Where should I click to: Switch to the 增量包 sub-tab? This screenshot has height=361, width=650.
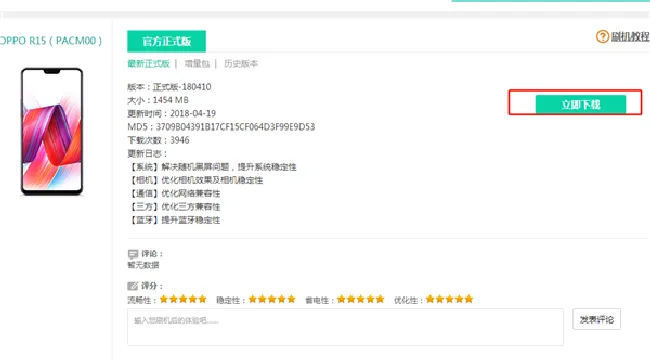pyautogui.click(x=197, y=64)
